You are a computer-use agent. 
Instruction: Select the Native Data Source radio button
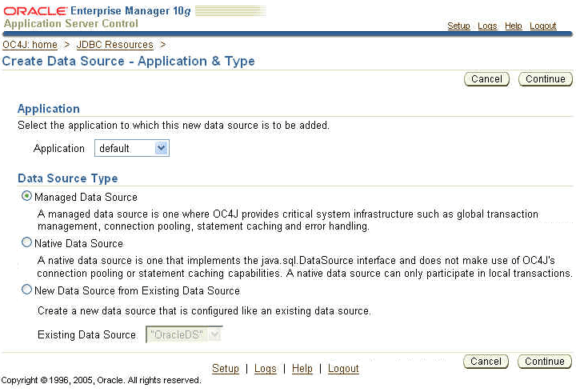click(x=26, y=242)
